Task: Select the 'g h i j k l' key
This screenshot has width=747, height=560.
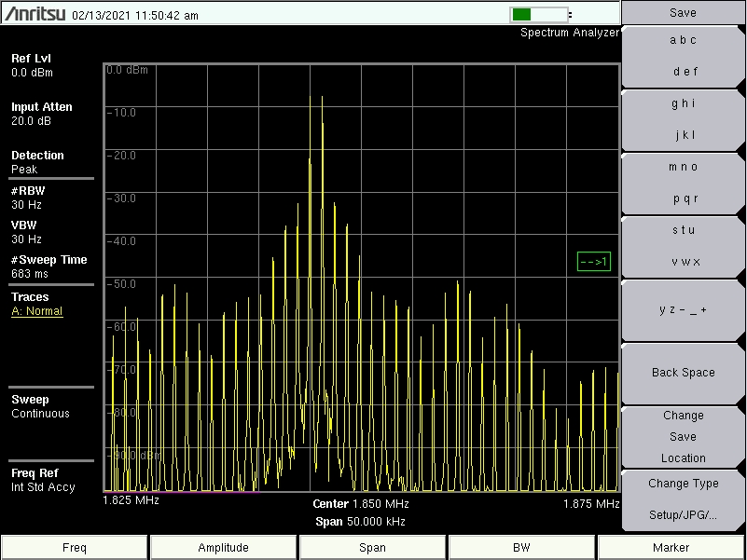Action: click(x=683, y=119)
